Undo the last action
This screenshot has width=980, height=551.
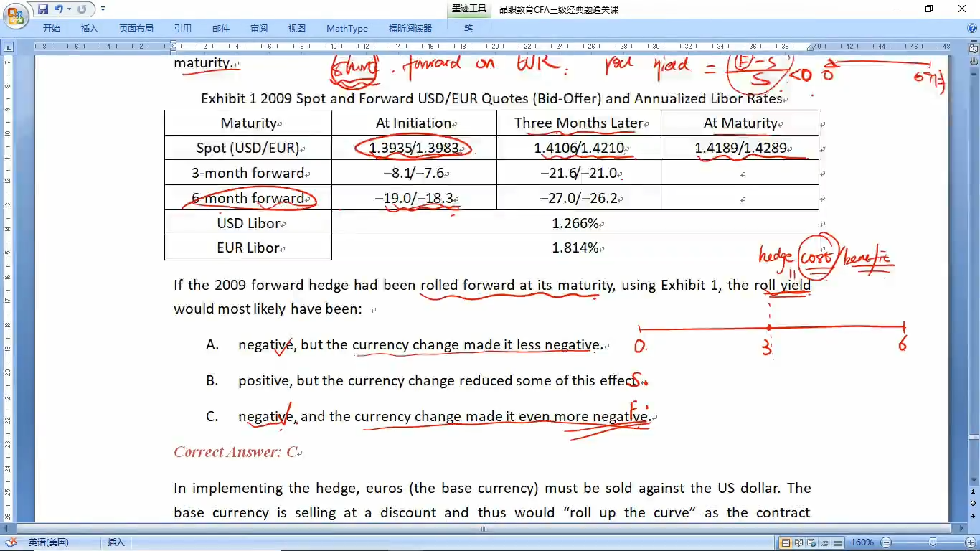pos(59,9)
